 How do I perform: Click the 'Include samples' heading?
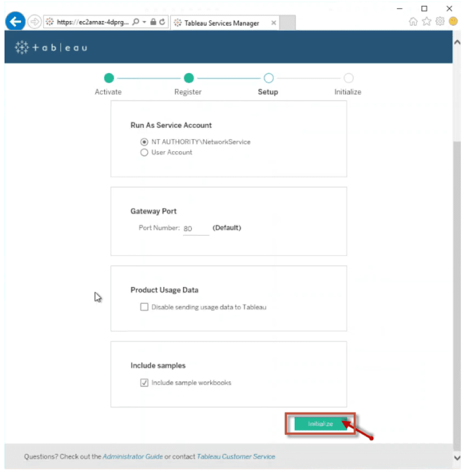[158, 365]
